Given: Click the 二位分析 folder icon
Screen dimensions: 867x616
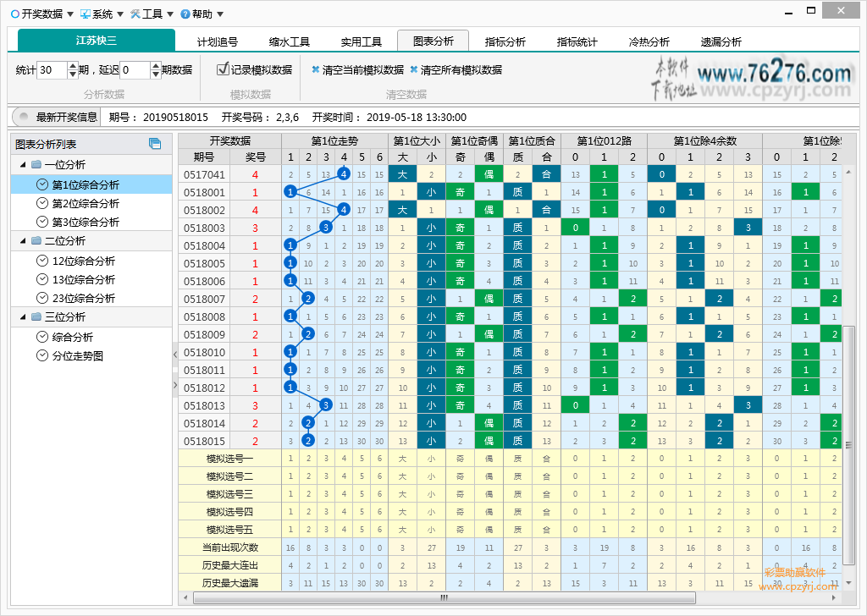Looking at the screenshot, I should pos(36,240).
